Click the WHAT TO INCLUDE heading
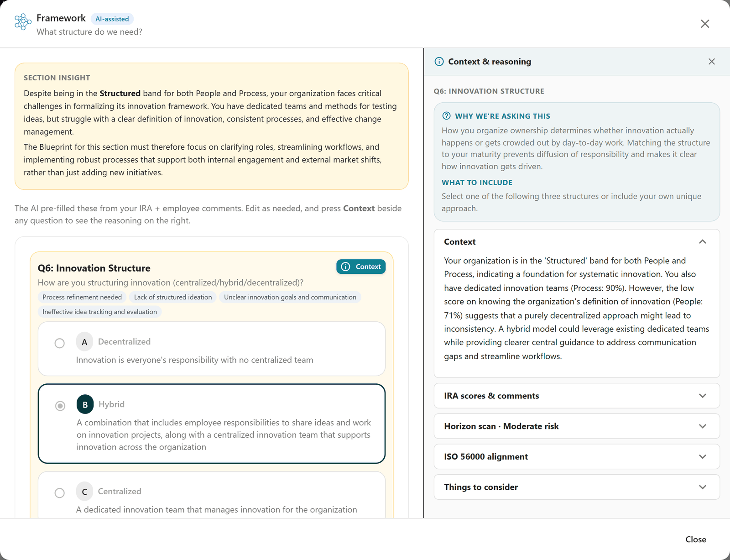 pyautogui.click(x=477, y=183)
